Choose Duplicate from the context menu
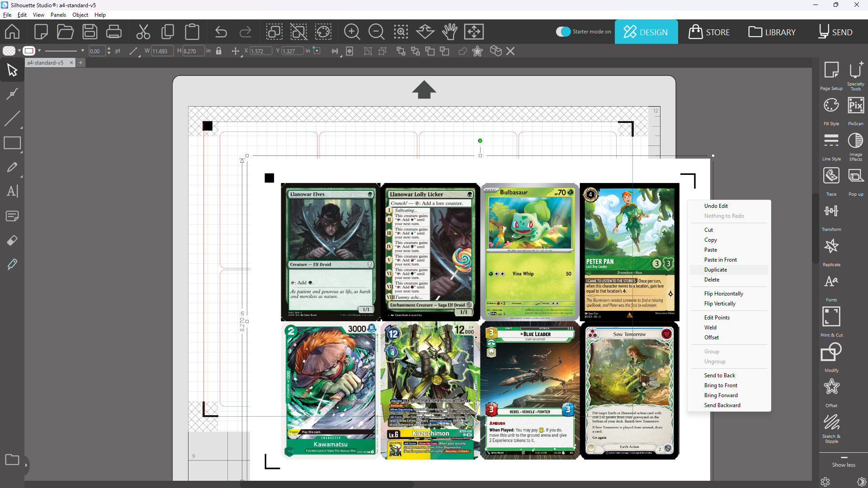 pyautogui.click(x=729, y=270)
